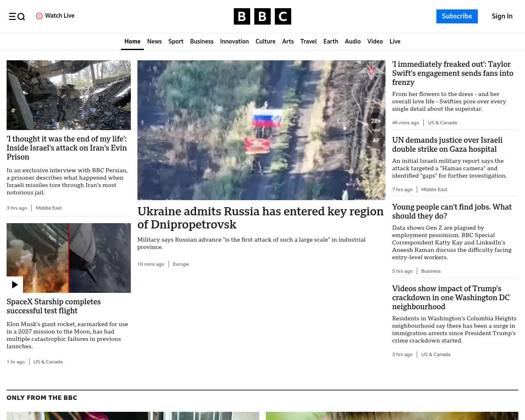Open the Evin Prison rubble photo
This screenshot has height=420, width=525.
68,95
